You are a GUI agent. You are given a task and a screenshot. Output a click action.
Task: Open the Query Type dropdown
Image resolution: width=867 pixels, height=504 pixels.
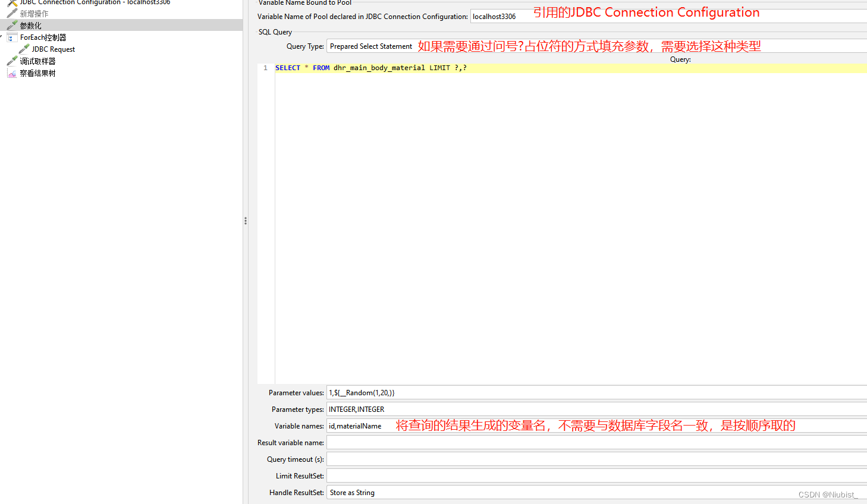point(596,46)
